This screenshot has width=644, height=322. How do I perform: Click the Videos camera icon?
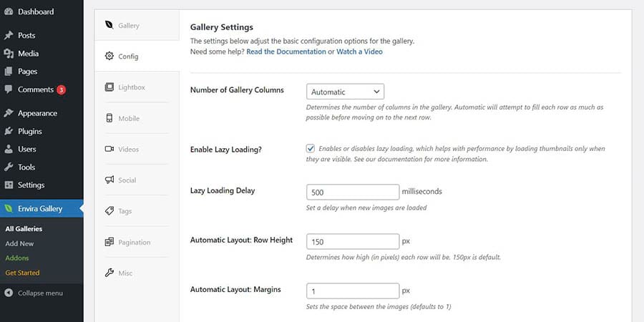pyautogui.click(x=109, y=150)
